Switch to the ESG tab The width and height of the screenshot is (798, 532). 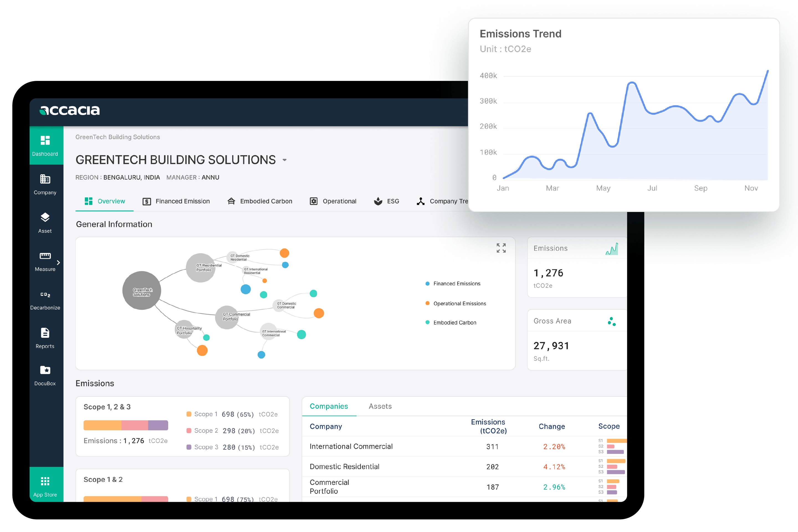[x=387, y=201]
